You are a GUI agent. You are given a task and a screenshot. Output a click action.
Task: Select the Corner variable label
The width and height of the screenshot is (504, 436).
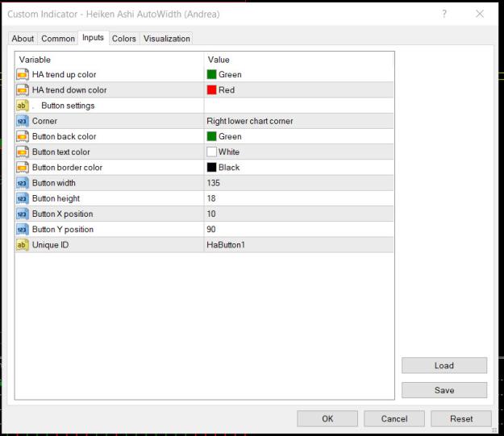(44, 121)
